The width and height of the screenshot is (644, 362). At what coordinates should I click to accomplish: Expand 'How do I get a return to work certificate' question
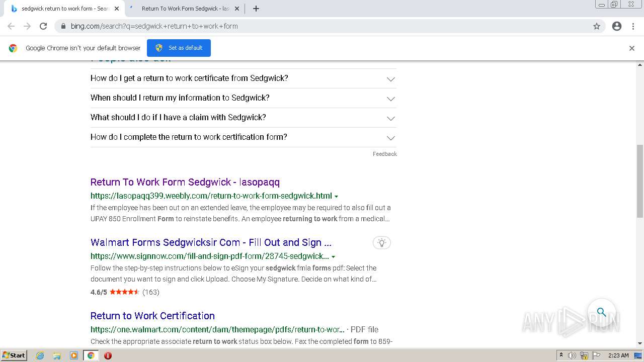(244, 78)
